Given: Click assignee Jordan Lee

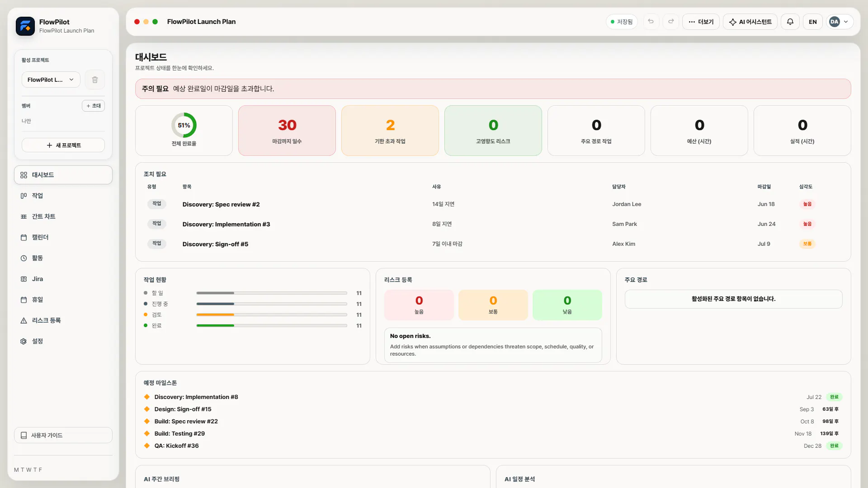Looking at the screenshot, I should [627, 204].
